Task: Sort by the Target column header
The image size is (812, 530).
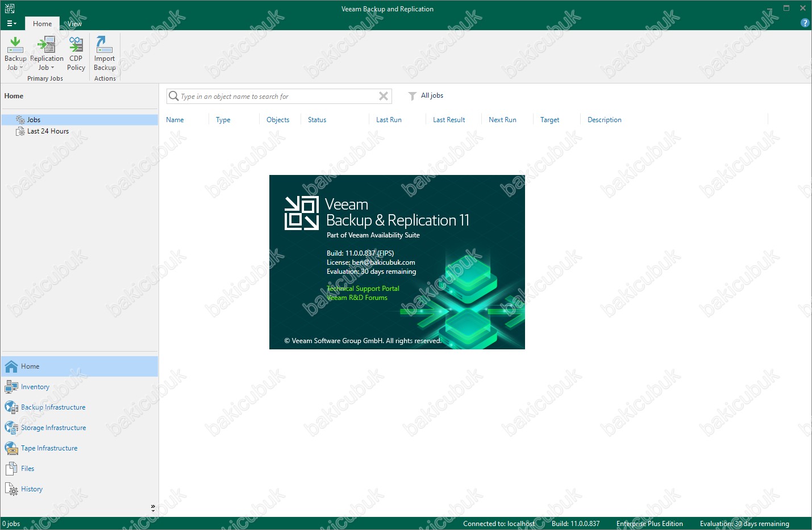Action: coord(549,120)
